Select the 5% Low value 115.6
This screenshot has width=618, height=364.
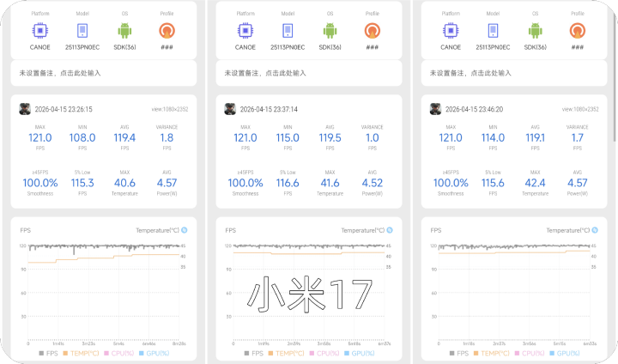click(x=493, y=183)
